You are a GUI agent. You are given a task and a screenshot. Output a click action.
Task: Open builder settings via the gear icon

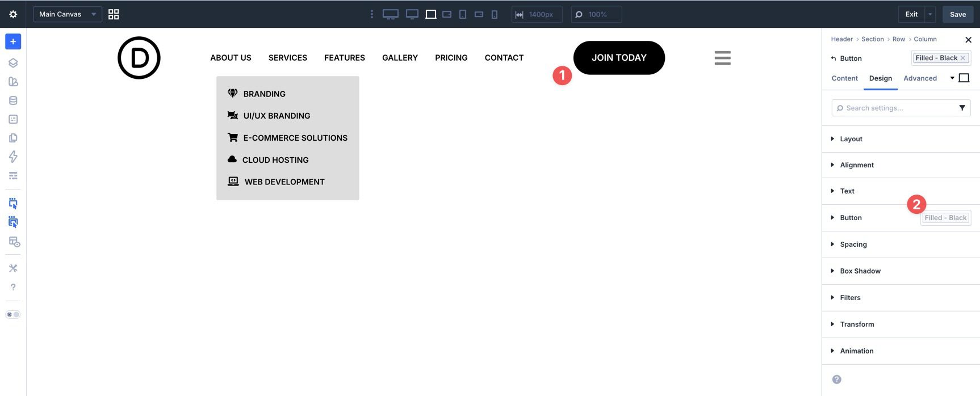coord(13,14)
